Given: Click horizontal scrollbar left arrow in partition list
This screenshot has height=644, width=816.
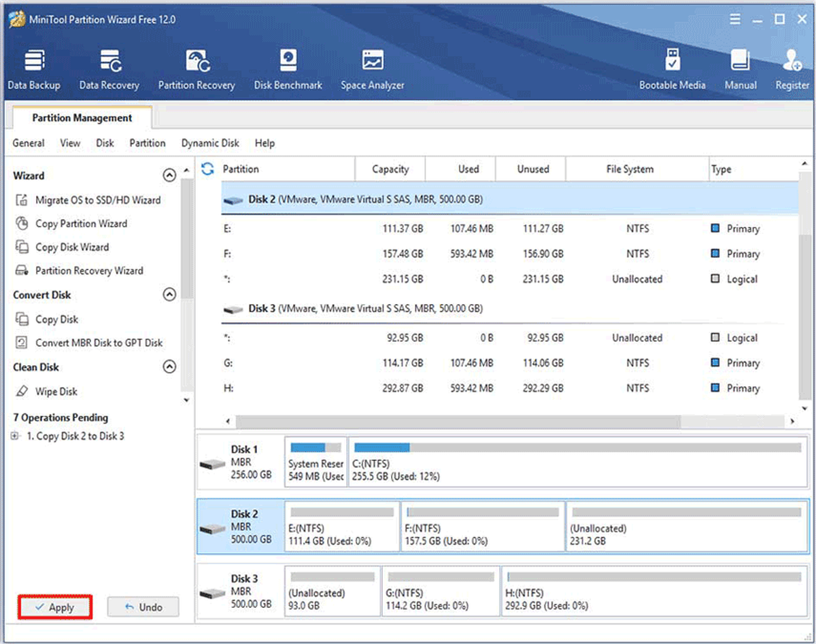Looking at the screenshot, I should pos(227,422).
